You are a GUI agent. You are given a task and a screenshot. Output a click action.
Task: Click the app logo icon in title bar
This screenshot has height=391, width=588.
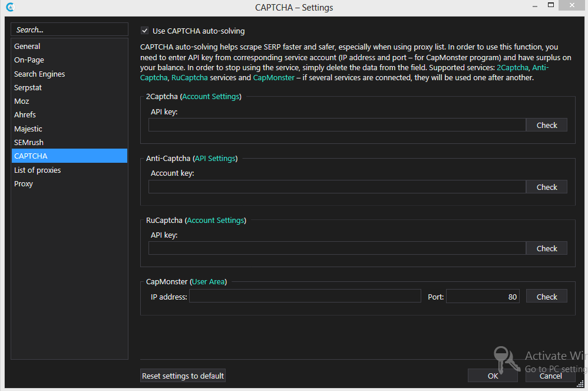(10, 6)
